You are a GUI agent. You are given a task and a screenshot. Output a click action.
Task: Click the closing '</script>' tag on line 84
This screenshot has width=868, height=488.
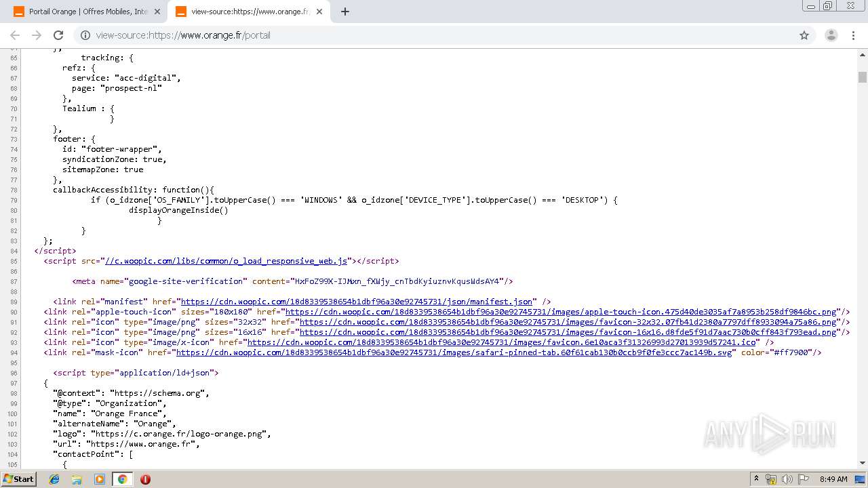[x=55, y=251]
